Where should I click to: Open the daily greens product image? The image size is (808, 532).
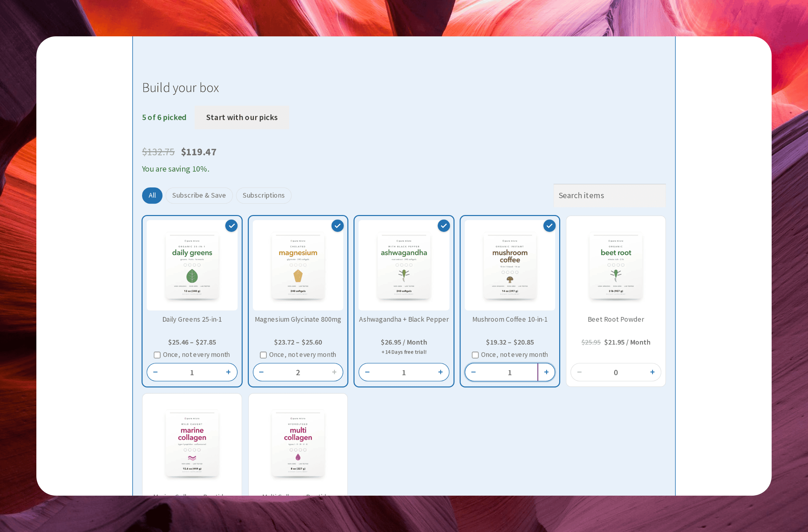(192, 265)
